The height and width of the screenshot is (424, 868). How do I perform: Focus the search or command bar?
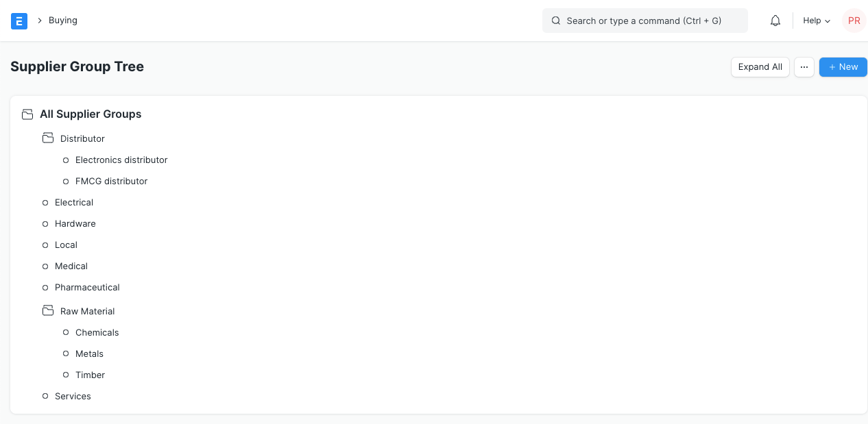644,21
